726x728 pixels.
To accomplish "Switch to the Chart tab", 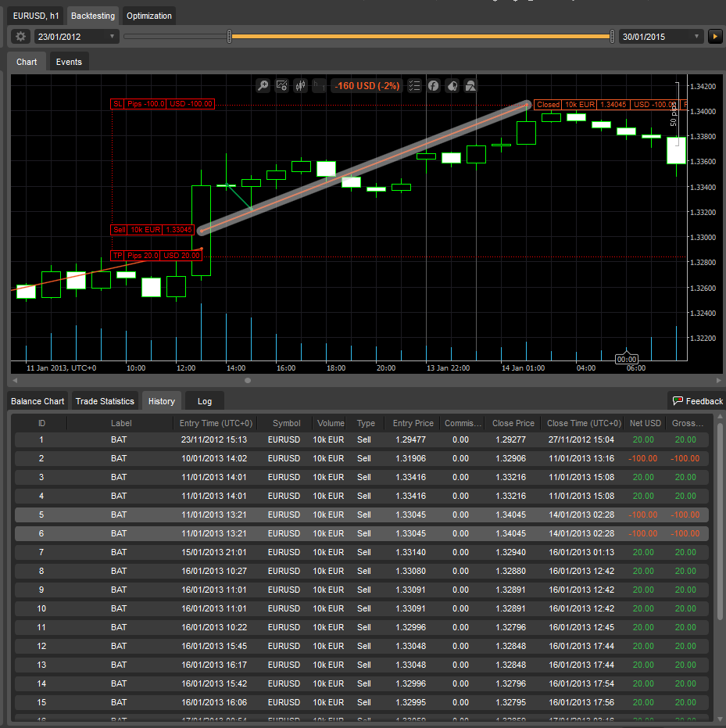I will 27,62.
